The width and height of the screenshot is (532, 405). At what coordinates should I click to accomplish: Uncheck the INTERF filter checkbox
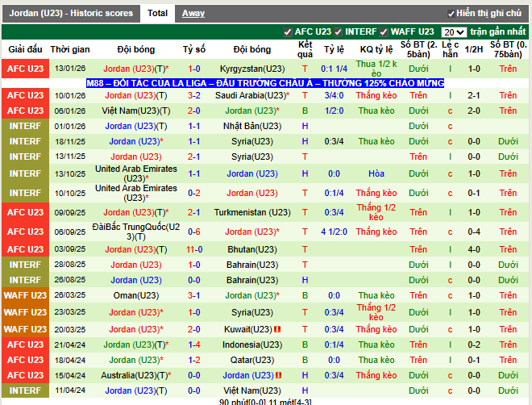338,32
